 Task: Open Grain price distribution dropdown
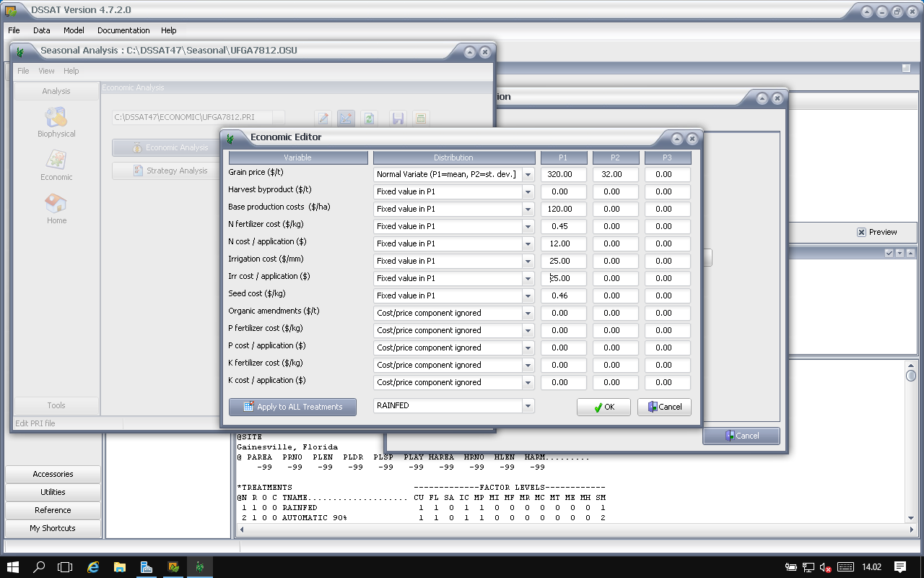coord(528,174)
